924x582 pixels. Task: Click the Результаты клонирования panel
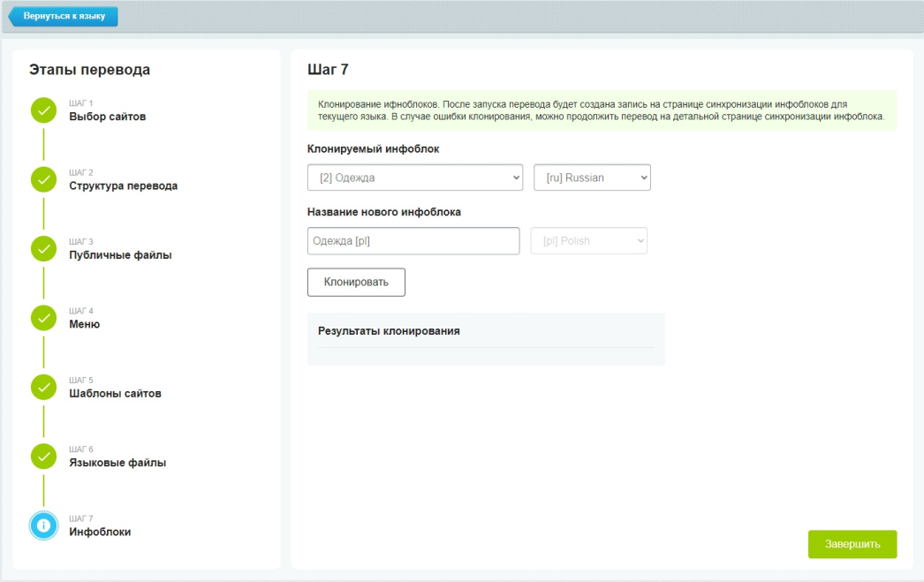click(486, 339)
